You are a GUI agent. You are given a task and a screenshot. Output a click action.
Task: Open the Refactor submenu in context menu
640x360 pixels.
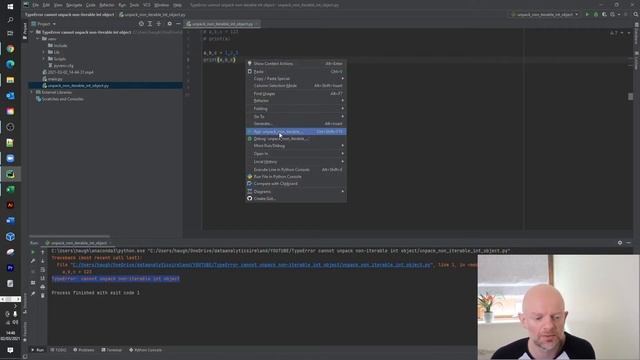click(296, 100)
